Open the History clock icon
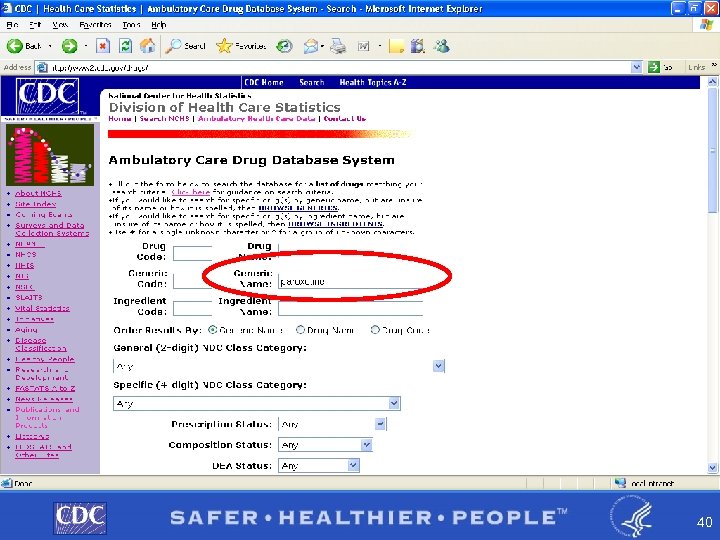The width and height of the screenshot is (720, 540). pyautogui.click(x=284, y=46)
